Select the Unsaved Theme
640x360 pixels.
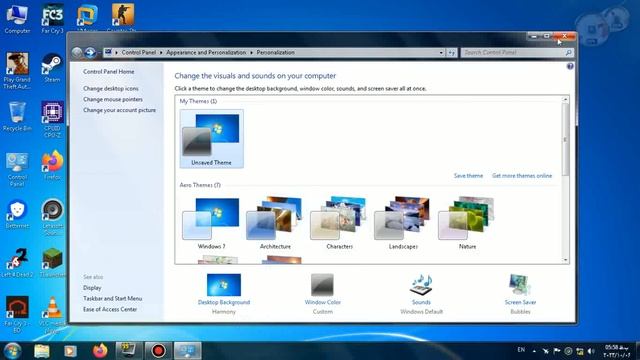(211, 139)
